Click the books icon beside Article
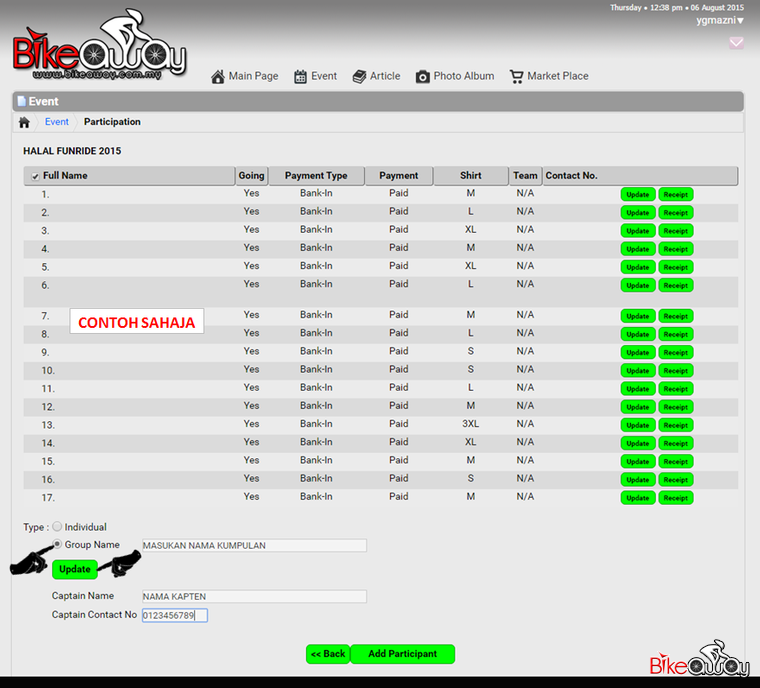The height and width of the screenshot is (688, 760). coord(360,77)
